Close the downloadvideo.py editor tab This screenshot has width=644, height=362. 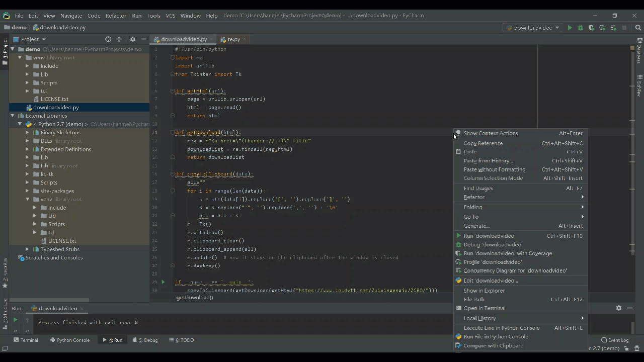pos(212,39)
